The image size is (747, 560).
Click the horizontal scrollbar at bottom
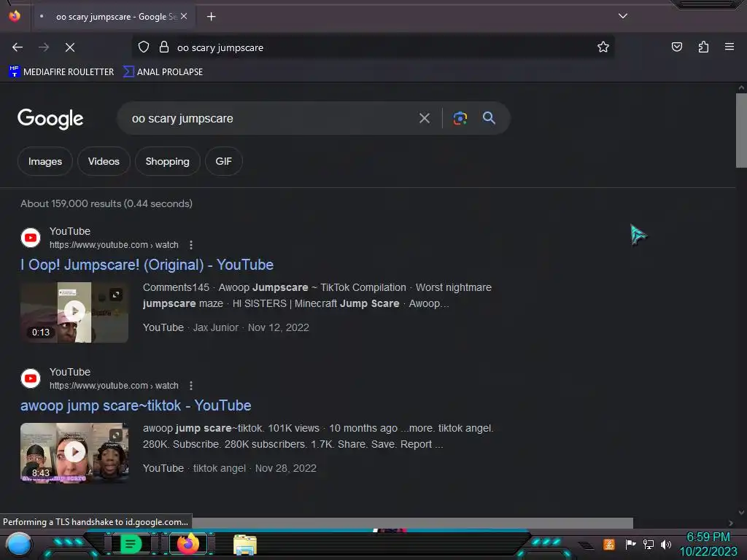pos(413,523)
